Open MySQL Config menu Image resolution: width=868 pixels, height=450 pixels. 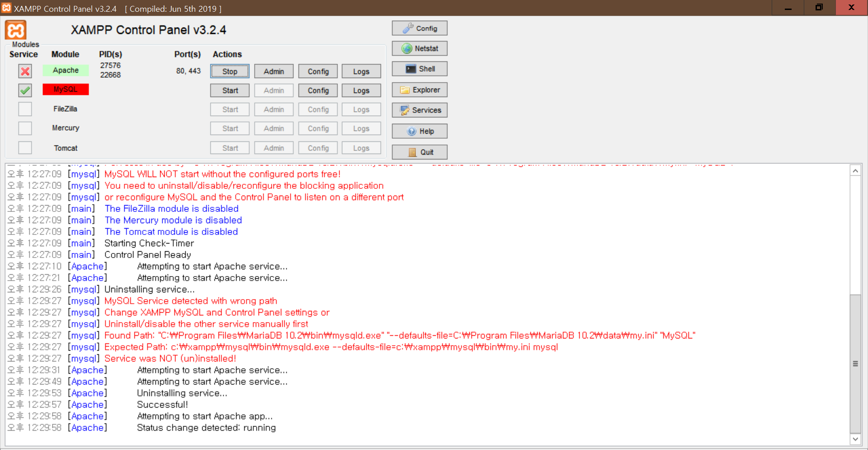(318, 90)
